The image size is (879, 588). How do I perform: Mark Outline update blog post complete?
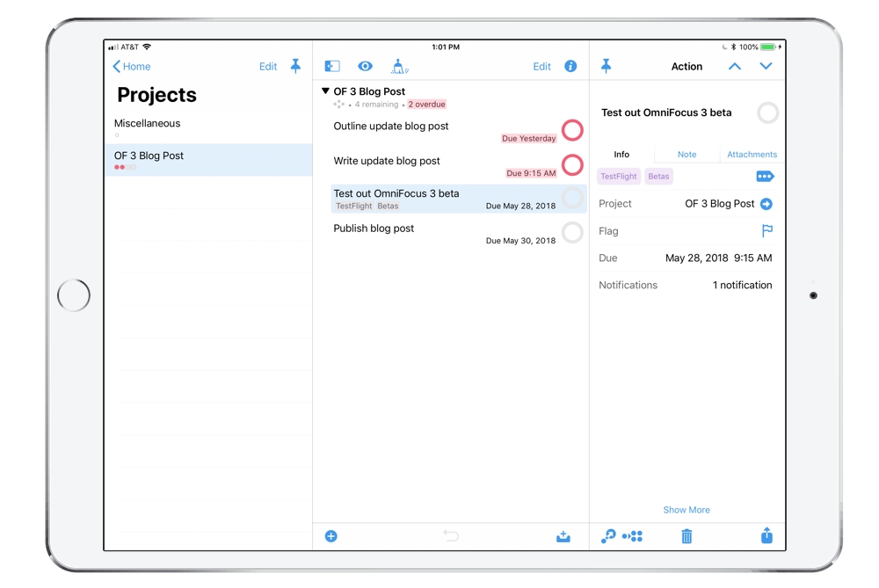pyautogui.click(x=572, y=130)
